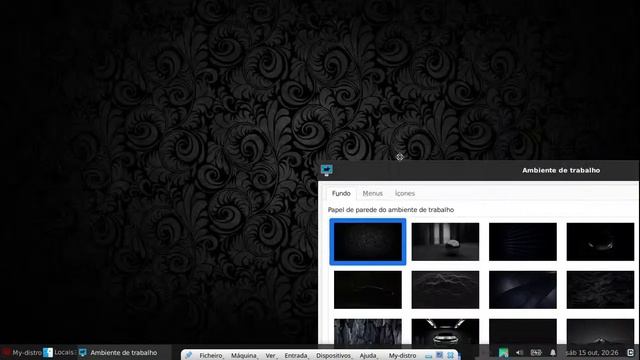
Task: Select the dark blue angular wallpaper
Action: click(x=523, y=290)
